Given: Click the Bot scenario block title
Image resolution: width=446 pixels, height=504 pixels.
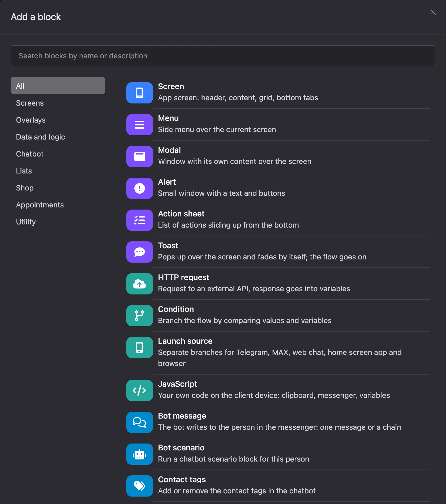Looking at the screenshot, I should tap(181, 448).
